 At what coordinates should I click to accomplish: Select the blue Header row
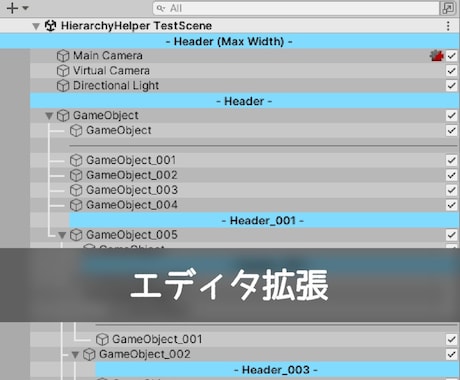click(x=244, y=101)
